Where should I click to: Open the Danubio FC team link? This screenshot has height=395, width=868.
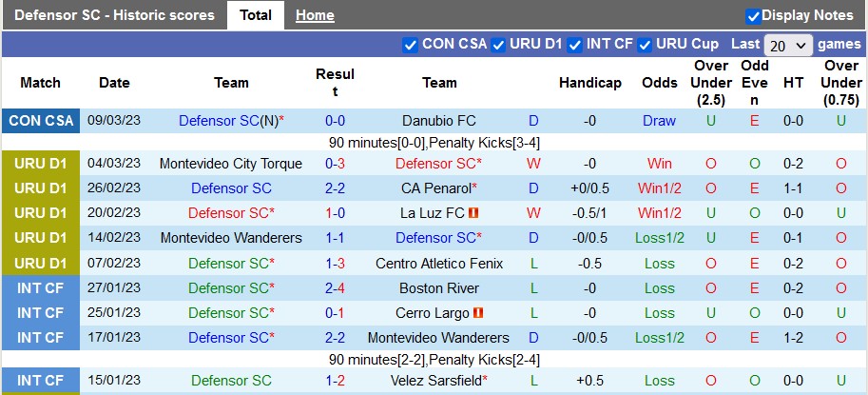[x=439, y=121]
